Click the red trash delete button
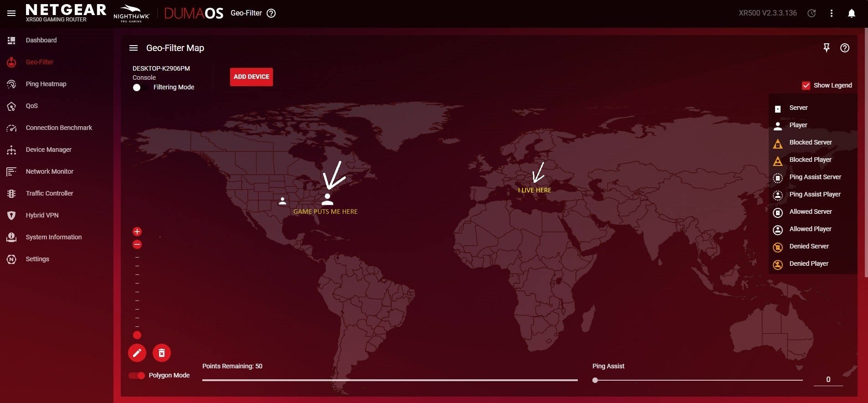The width and height of the screenshot is (868, 403). point(162,353)
